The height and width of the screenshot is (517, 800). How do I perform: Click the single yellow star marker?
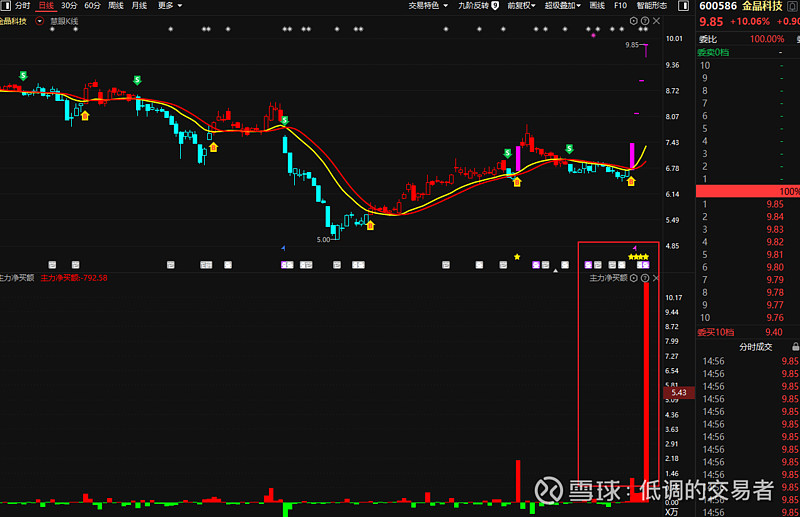click(517, 257)
